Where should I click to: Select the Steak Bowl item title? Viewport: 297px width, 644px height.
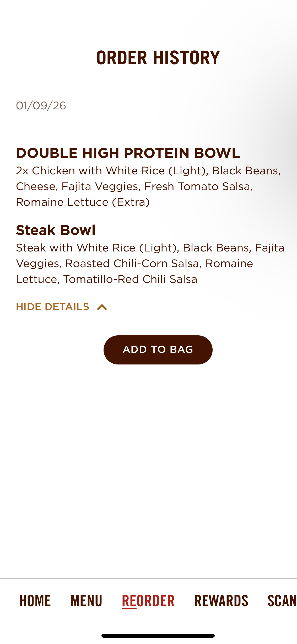56,230
